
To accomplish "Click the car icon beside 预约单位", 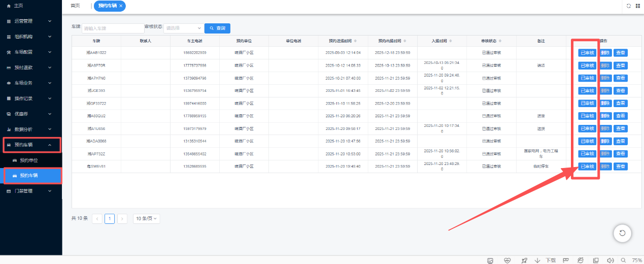I will pos(15,160).
